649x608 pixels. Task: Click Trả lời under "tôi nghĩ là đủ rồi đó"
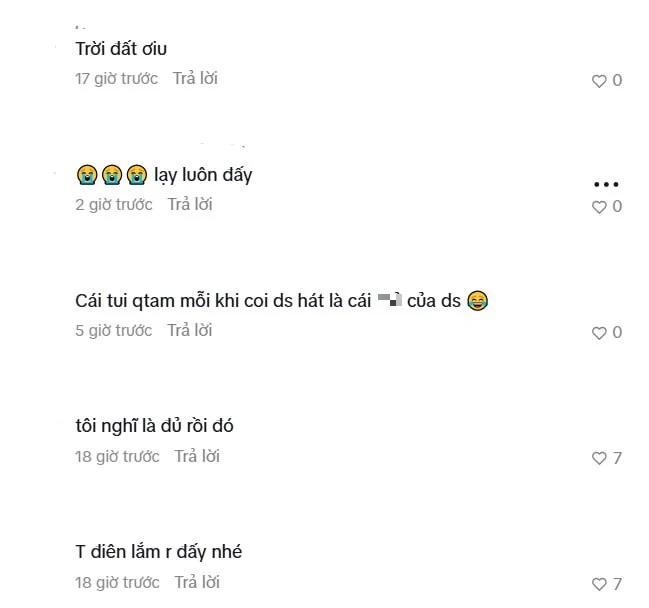point(197,456)
